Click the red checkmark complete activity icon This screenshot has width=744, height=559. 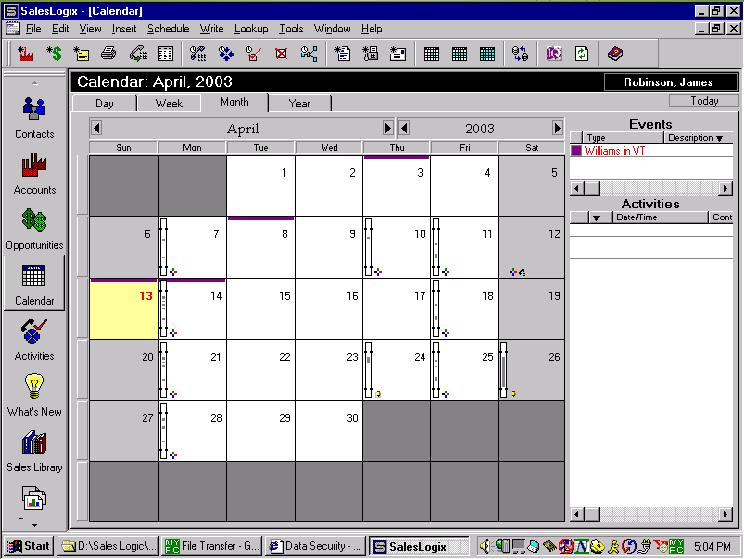click(253, 54)
